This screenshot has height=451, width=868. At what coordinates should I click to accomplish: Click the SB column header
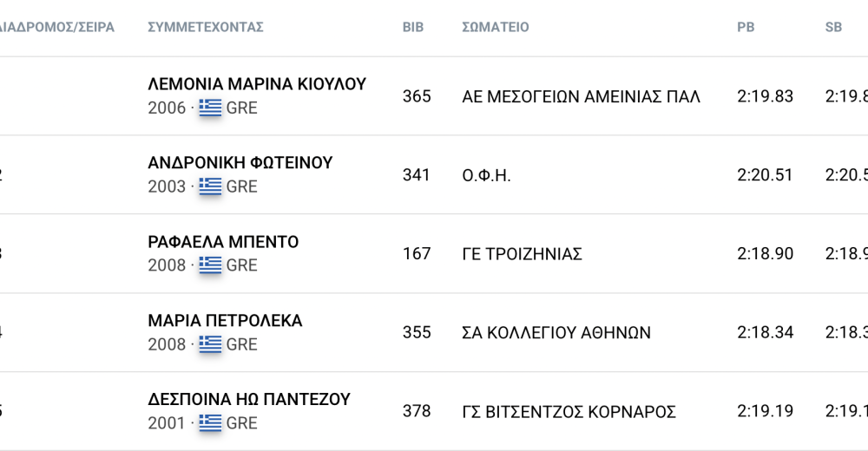[833, 27]
